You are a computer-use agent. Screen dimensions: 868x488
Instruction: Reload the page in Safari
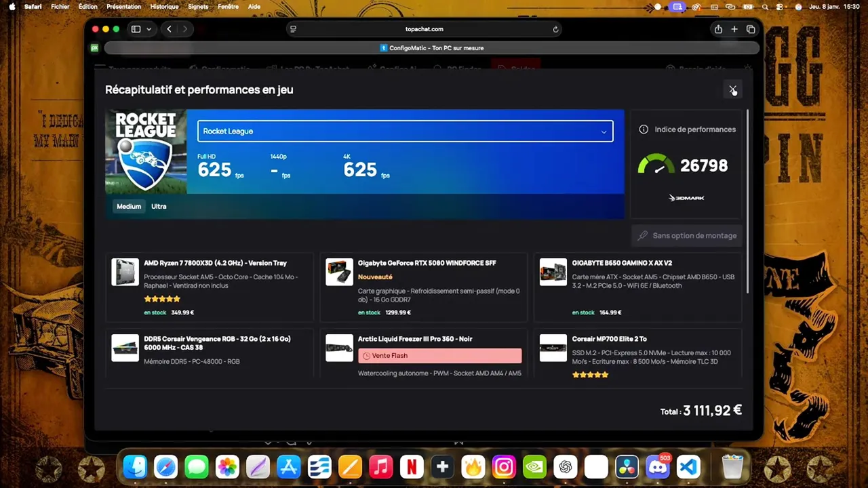pos(555,29)
